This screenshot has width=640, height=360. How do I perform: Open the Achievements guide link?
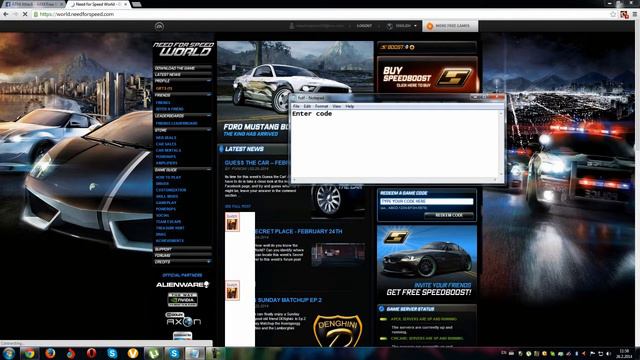point(169,241)
